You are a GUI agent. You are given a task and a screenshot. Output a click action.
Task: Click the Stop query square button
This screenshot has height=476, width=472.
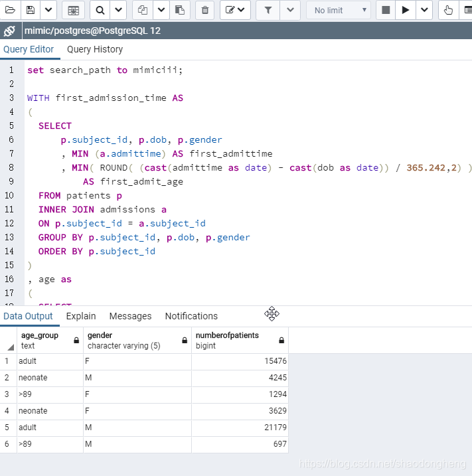[386, 10]
